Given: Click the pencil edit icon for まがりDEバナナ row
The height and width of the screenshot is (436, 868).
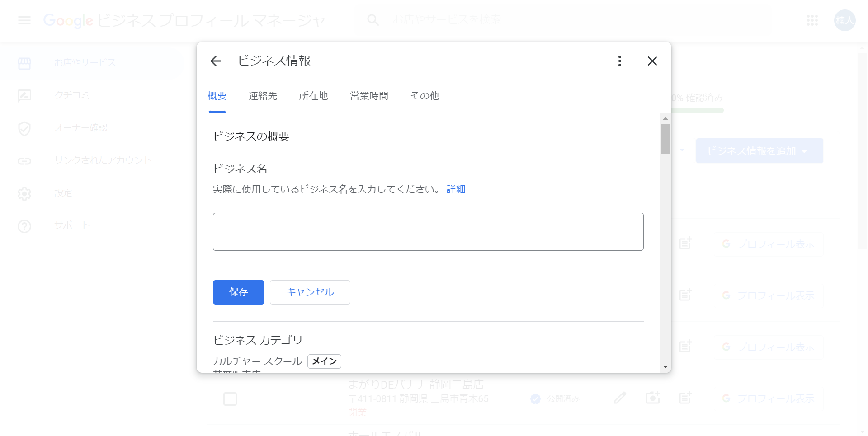Looking at the screenshot, I should (620, 398).
